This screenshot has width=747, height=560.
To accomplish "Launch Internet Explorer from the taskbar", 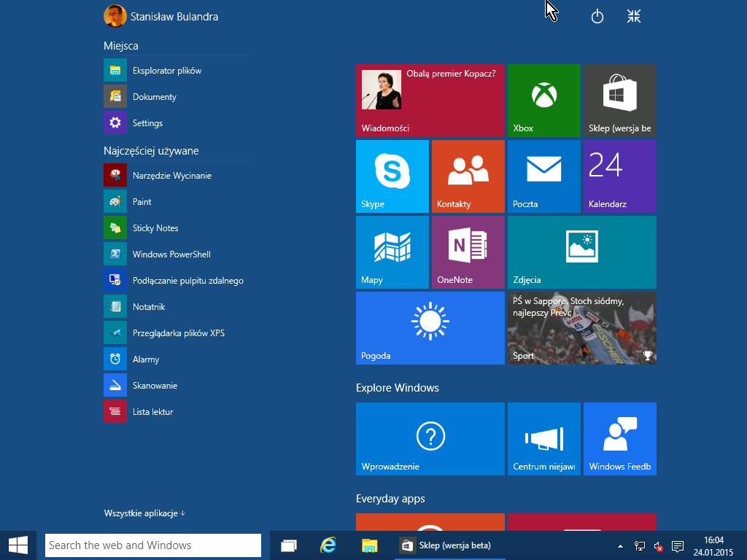I will point(329,545).
